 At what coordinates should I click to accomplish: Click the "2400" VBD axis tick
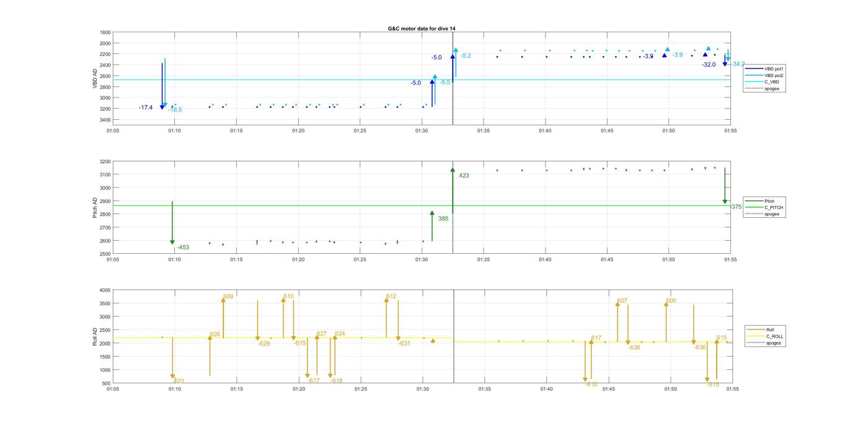coord(105,65)
